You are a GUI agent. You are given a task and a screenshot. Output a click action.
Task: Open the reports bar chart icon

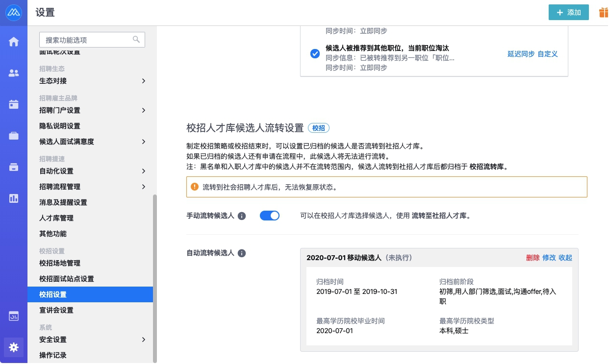click(14, 198)
